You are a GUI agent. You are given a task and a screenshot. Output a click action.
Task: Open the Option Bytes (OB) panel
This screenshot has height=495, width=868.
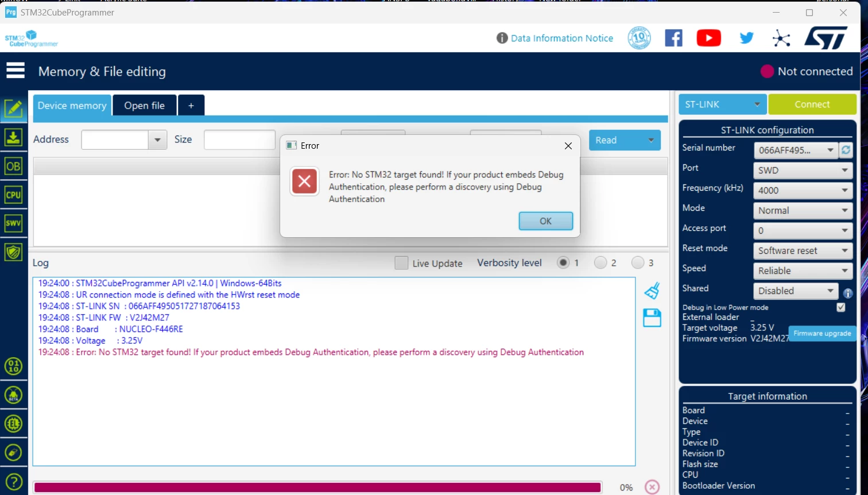pyautogui.click(x=13, y=166)
